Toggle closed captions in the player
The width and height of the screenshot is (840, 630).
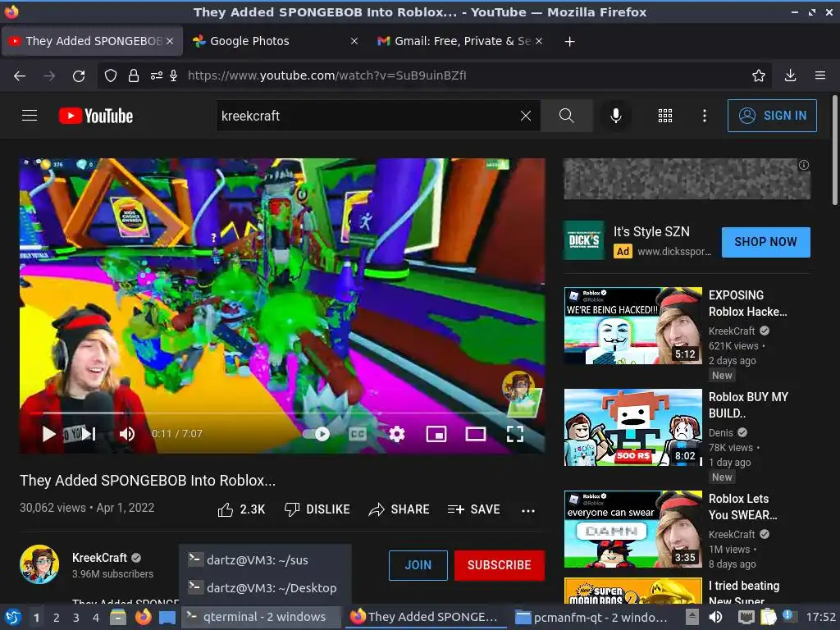(358, 434)
